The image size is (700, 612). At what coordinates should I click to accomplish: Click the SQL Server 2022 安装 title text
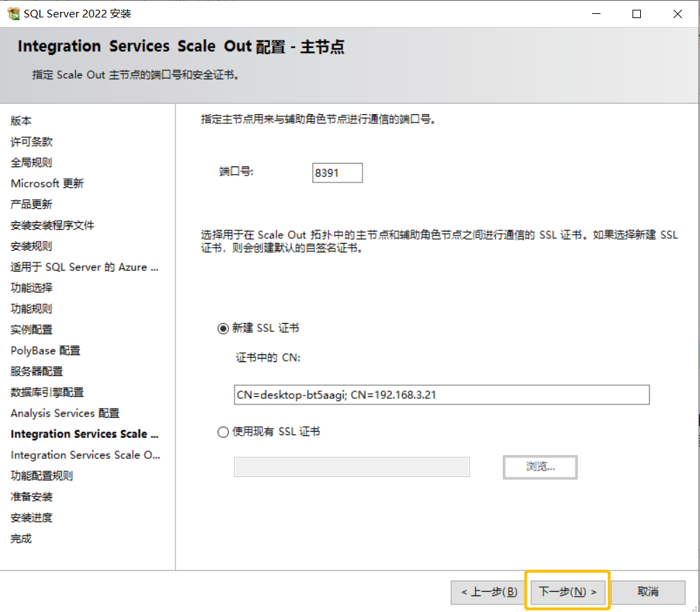[77, 14]
